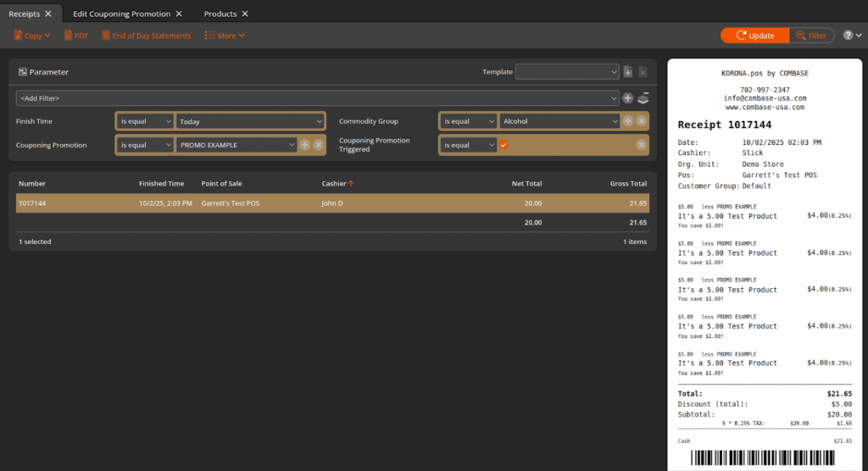Switch to the Products tab
Viewport: 868px width, 471px height.
[x=220, y=14]
